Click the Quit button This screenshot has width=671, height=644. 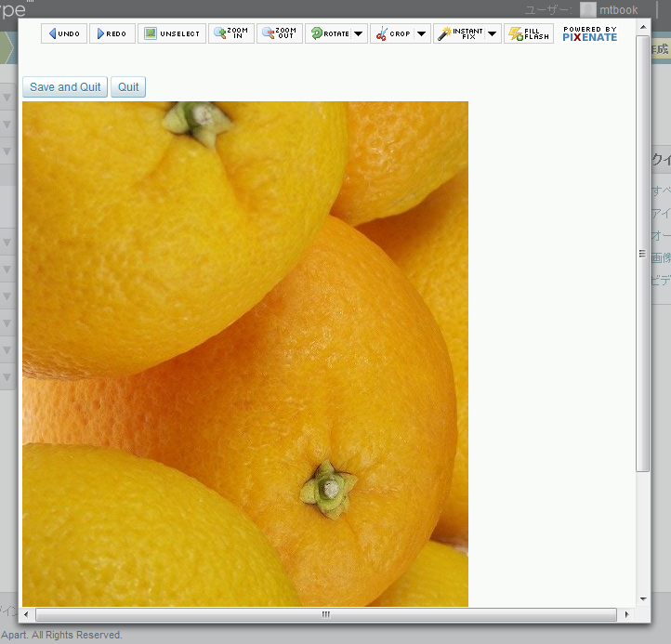(128, 86)
